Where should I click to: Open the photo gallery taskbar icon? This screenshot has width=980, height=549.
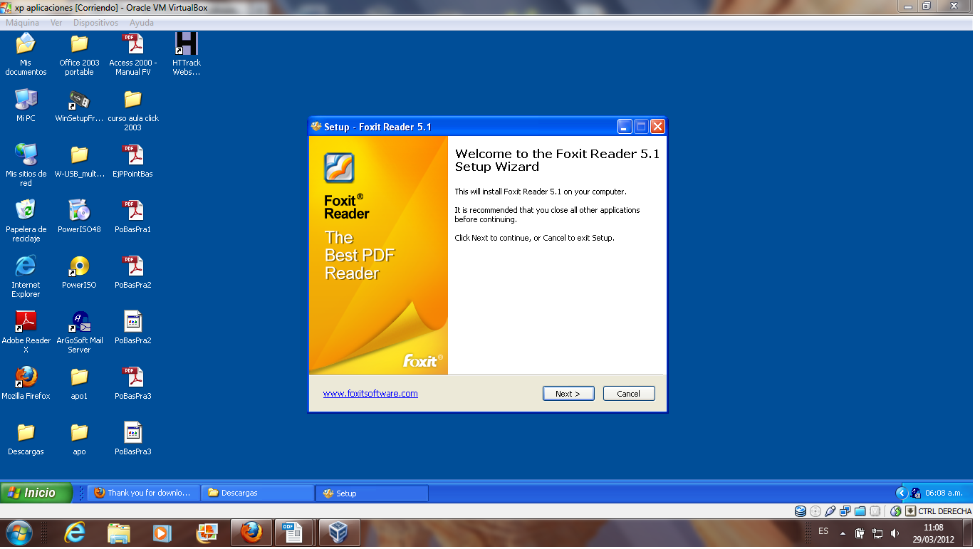click(207, 533)
